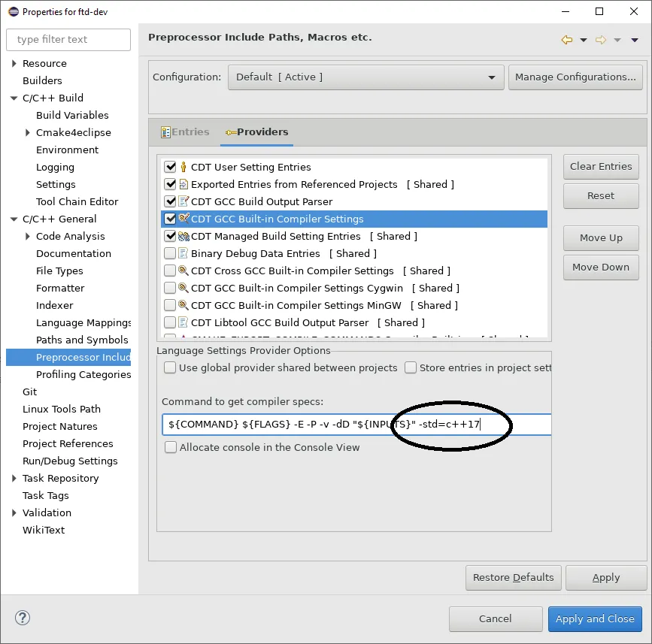Click the Cygwin compiler settings icon
Viewport: 652px width, 644px height.
pos(183,288)
